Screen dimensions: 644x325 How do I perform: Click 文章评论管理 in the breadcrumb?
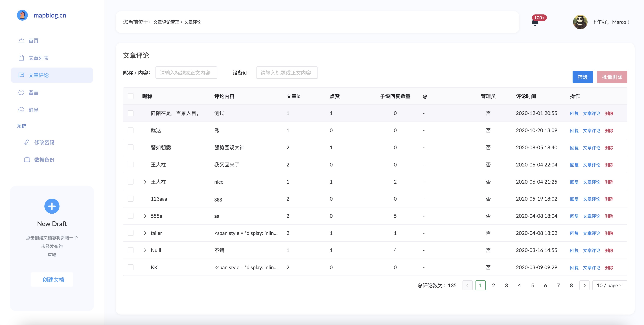pyautogui.click(x=166, y=22)
